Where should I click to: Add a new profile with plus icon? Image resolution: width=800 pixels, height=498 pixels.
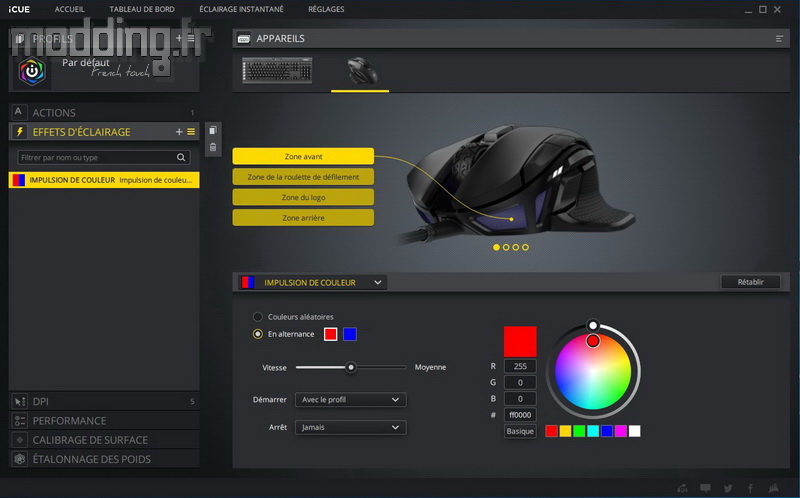pos(179,38)
